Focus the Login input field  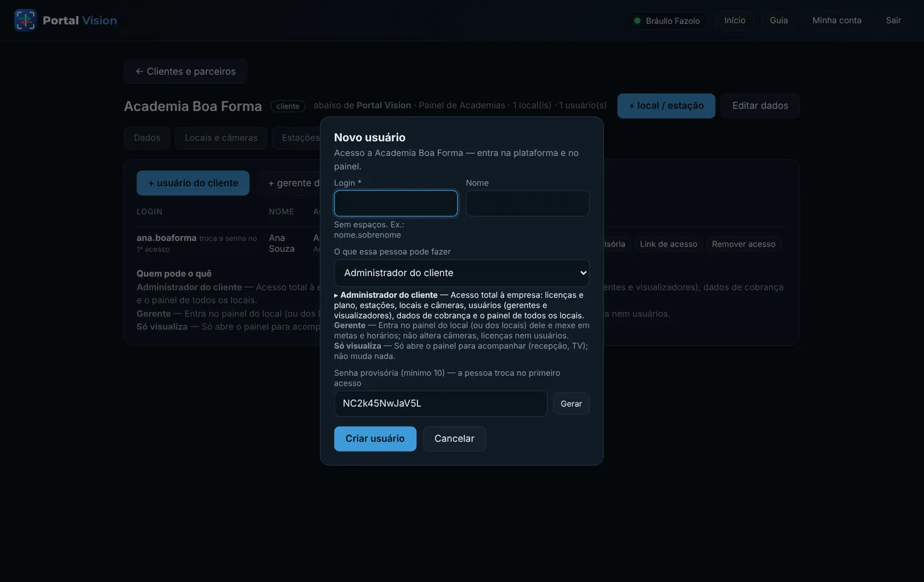pos(396,203)
